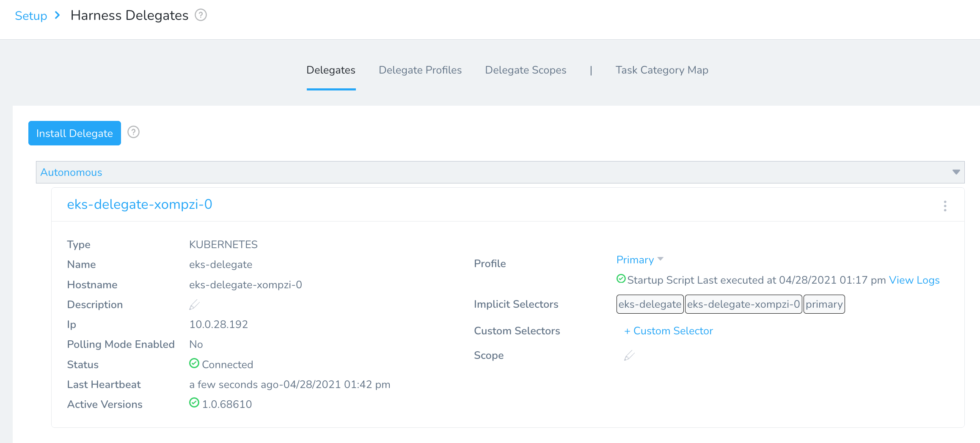This screenshot has width=980, height=443.
Task: Click hostname value eks-delegate-xompzi-0
Action: [245, 284]
